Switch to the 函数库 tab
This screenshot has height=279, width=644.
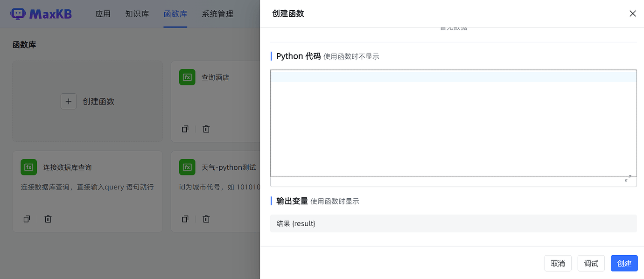point(175,14)
